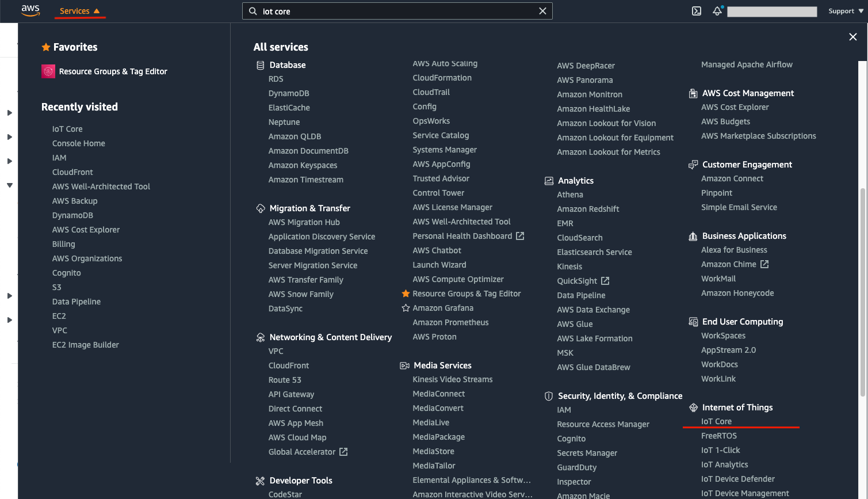This screenshot has height=499, width=868.
Task: Click the Business Applications category icon
Action: click(x=693, y=236)
